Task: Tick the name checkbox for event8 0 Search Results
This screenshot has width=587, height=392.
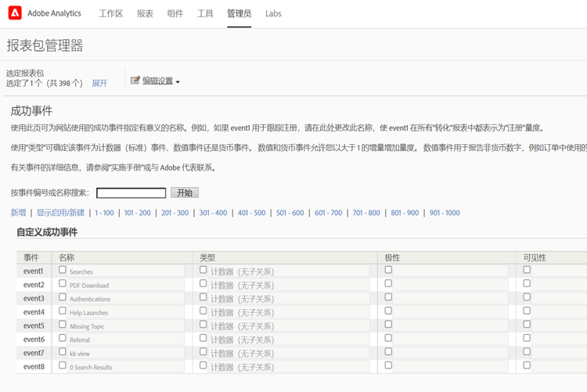Action: pos(63,365)
